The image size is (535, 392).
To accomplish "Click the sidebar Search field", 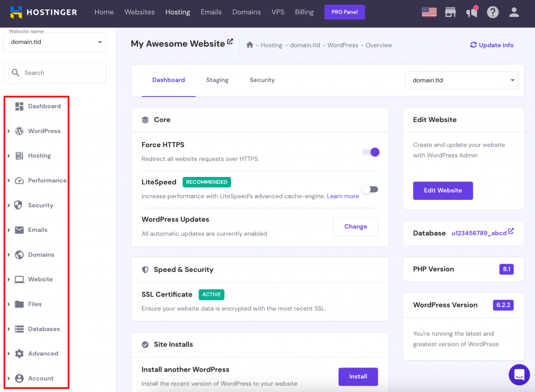I will (54, 73).
